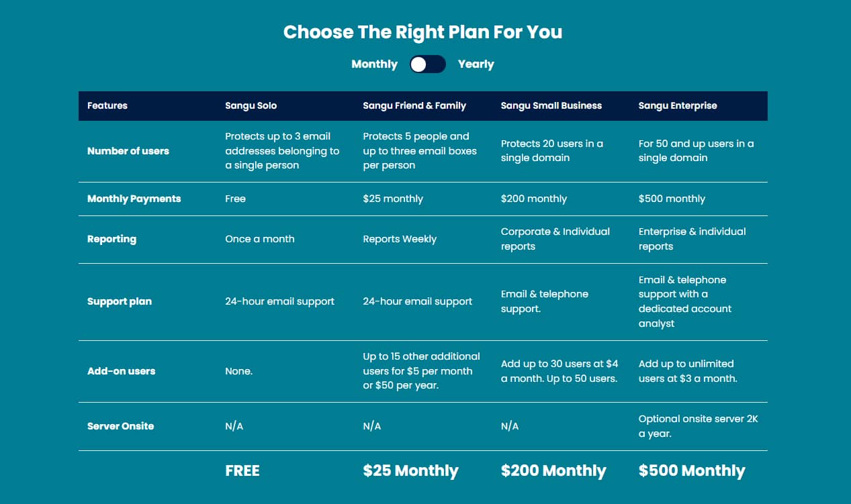Click the Support plan row label
851x504 pixels.
point(120,301)
